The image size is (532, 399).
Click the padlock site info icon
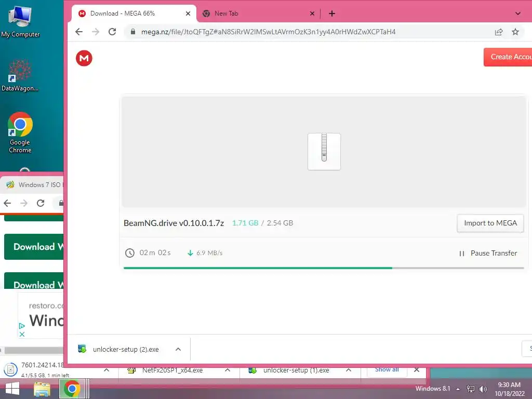tap(133, 32)
